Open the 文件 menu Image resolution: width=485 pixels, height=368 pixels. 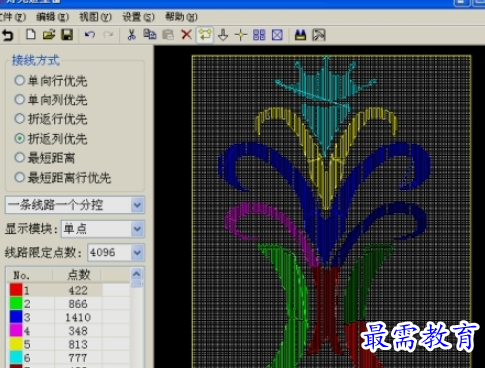point(12,17)
